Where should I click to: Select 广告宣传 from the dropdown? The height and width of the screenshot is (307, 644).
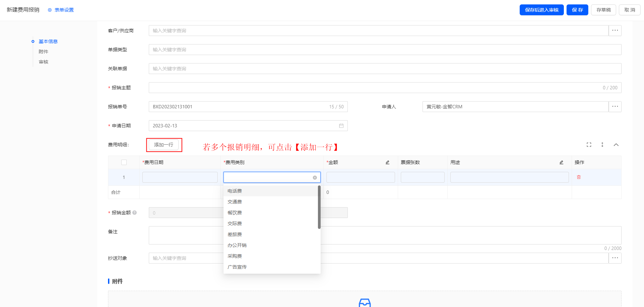270,267
